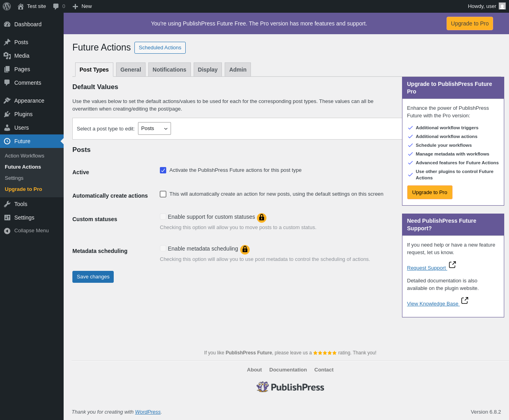The width and height of the screenshot is (509, 420).
Task: Click the user avatar next to Howdy
Action: (502, 6)
